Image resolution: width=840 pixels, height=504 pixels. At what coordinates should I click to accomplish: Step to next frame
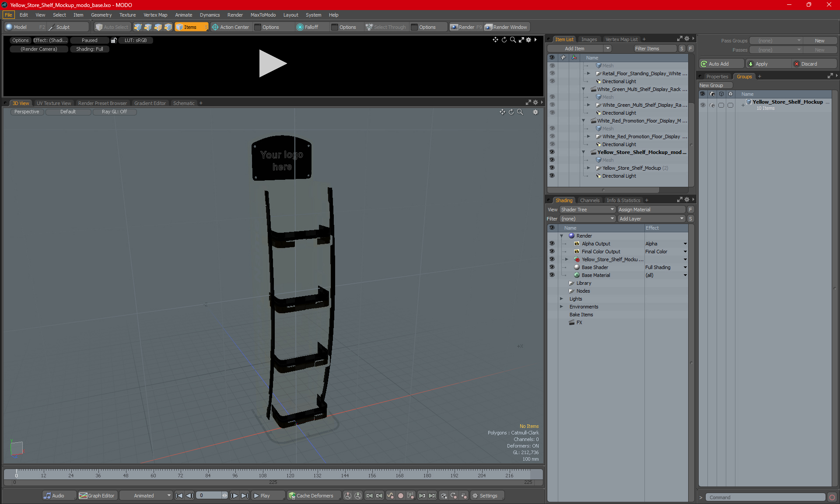point(234,496)
